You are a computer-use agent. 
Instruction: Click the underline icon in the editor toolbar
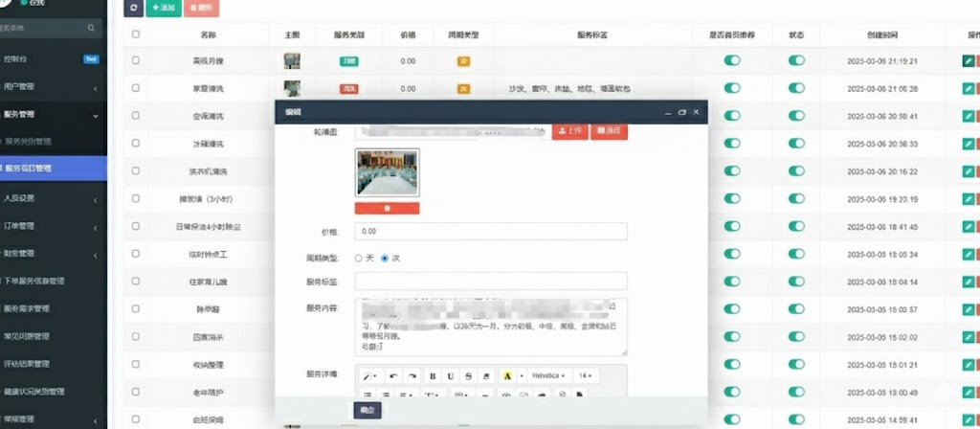coord(451,375)
